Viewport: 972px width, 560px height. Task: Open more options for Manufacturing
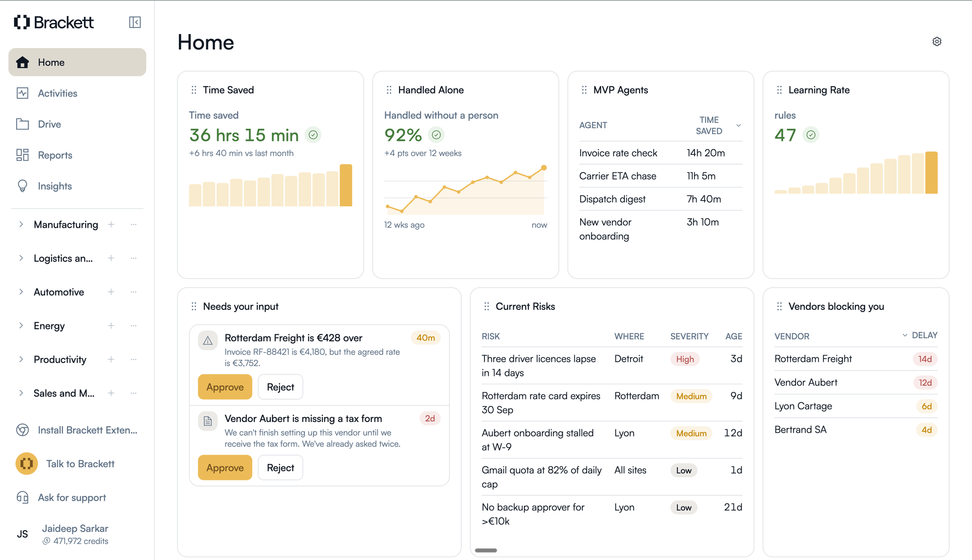pos(134,224)
